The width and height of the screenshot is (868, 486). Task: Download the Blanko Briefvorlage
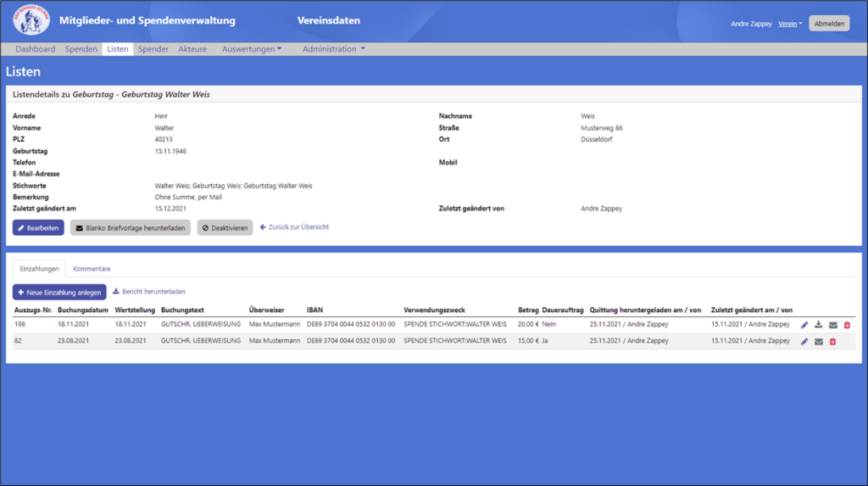[x=130, y=228]
